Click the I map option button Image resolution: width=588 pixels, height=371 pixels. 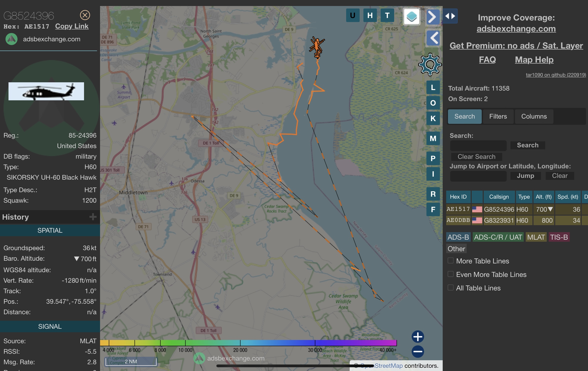(433, 174)
